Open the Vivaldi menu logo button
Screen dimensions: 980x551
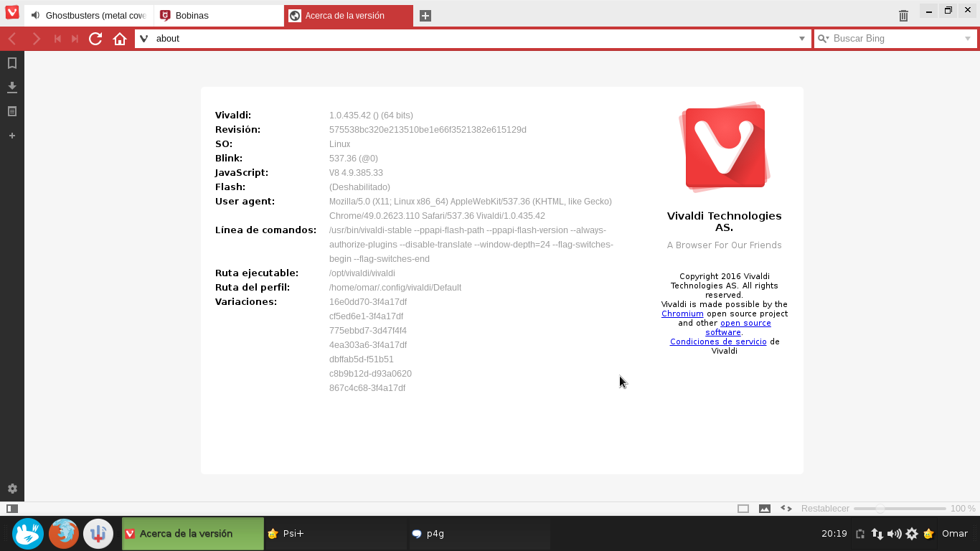coord(11,12)
